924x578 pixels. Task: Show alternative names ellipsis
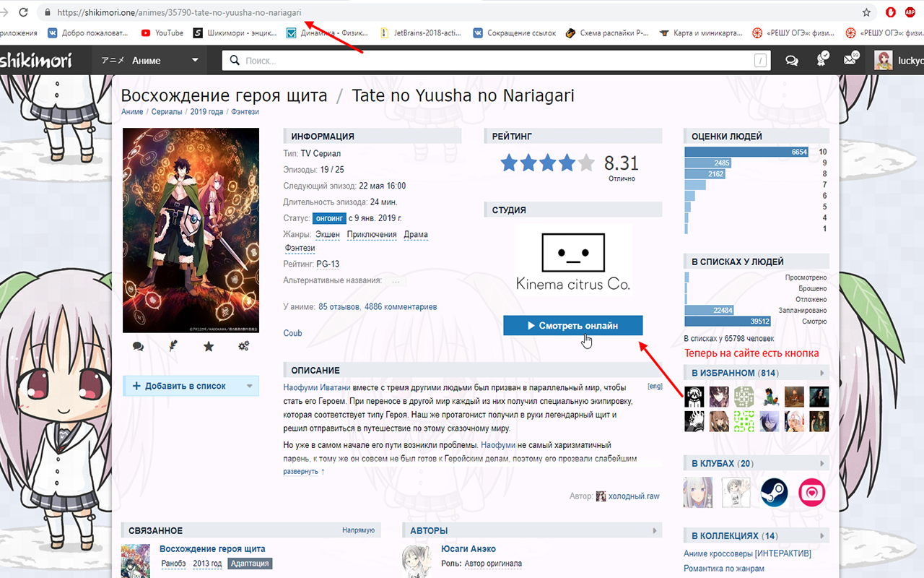point(395,280)
